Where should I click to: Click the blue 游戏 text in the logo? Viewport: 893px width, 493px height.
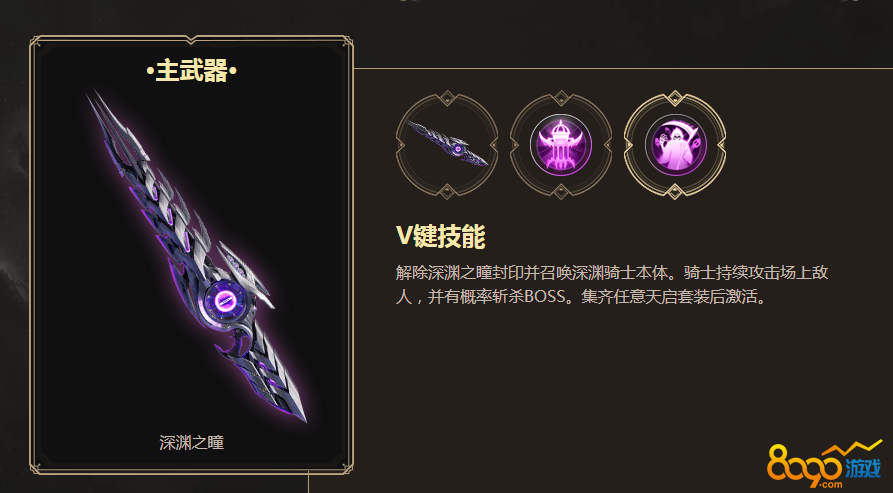(862, 468)
